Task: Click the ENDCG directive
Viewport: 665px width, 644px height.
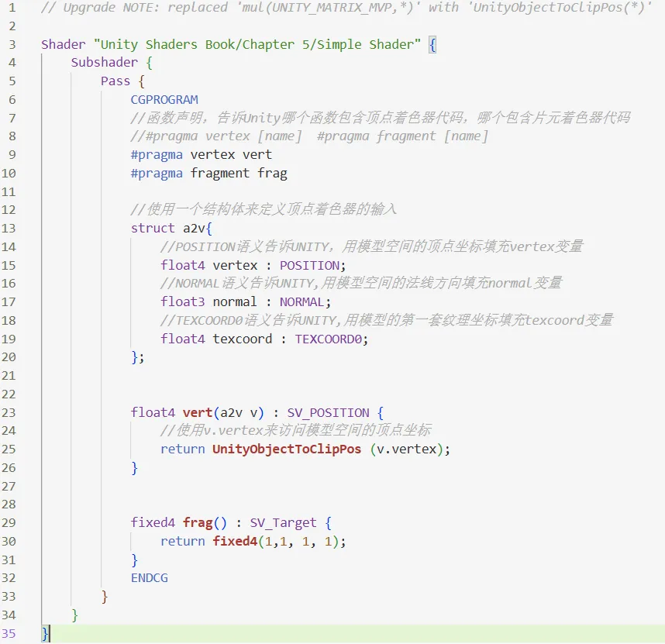Action: [149, 578]
